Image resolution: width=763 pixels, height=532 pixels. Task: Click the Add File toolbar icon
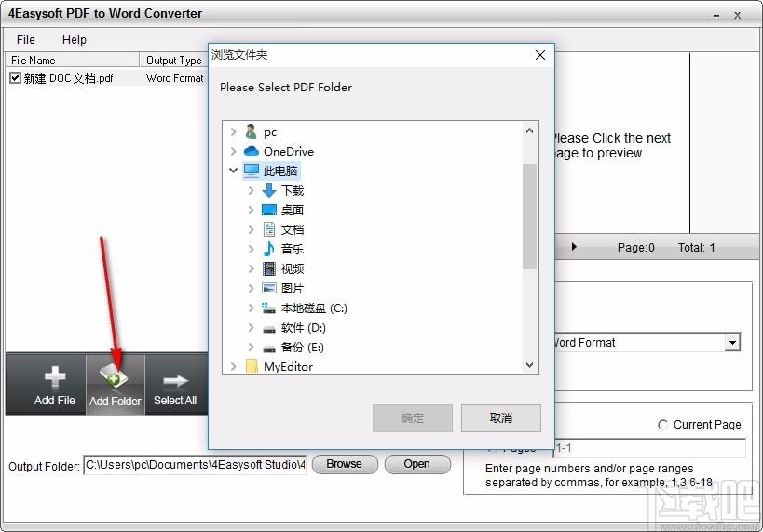click(54, 377)
